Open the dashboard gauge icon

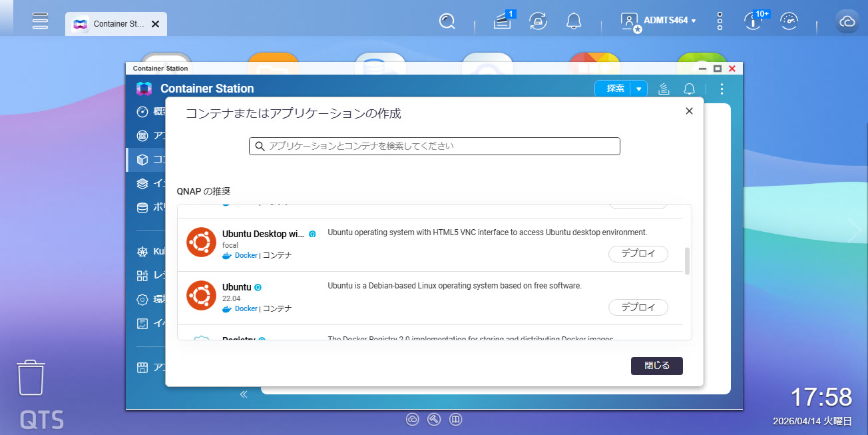click(789, 21)
